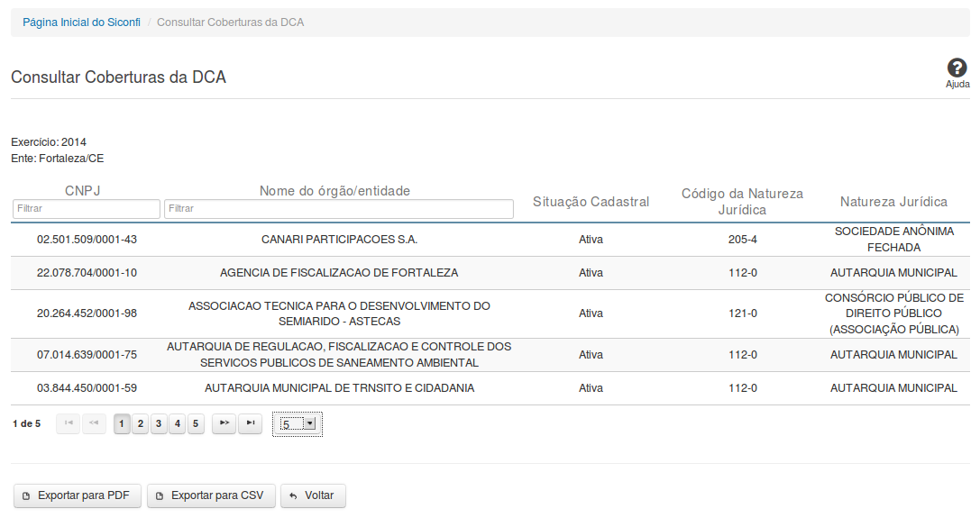Go to first page of results
The width and height of the screenshot is (980, 518).
(69, 423)
